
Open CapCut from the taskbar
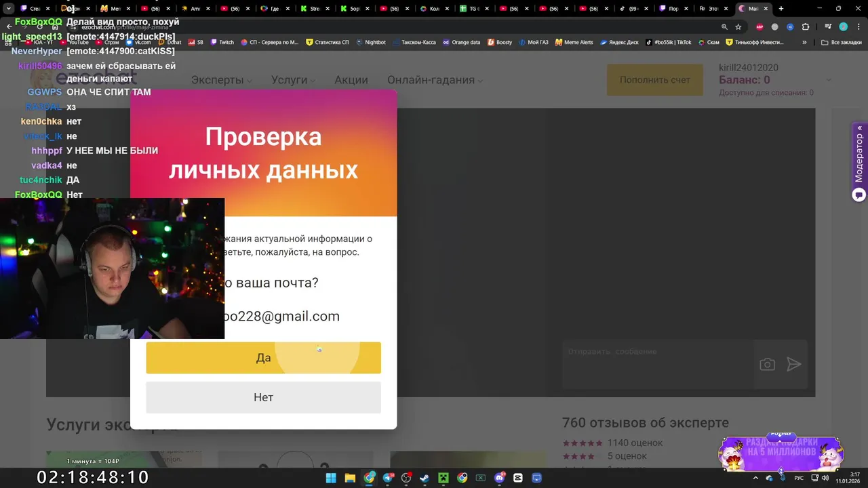pos(519,478)
